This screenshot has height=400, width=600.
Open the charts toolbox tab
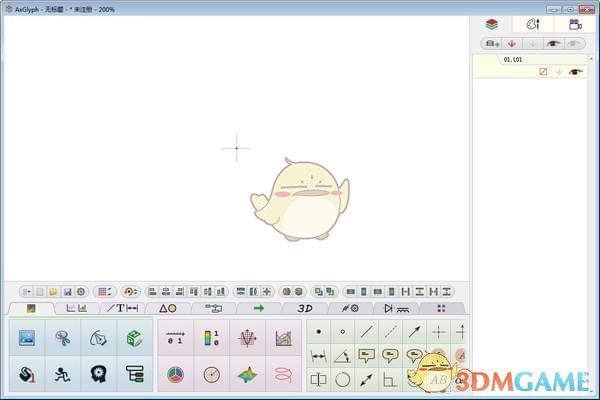(x=77, y=308)
